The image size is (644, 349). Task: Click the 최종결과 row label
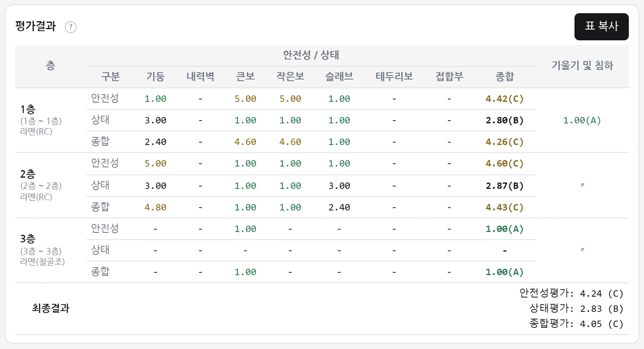51,308
